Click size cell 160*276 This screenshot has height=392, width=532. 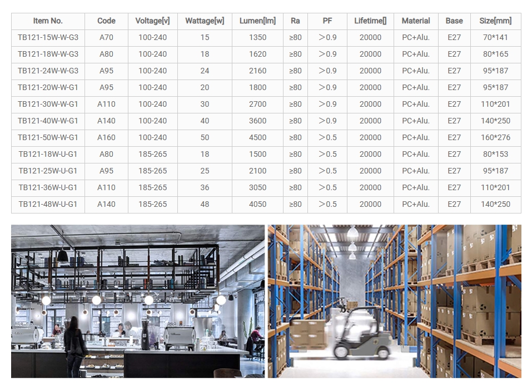coord(495,137)
